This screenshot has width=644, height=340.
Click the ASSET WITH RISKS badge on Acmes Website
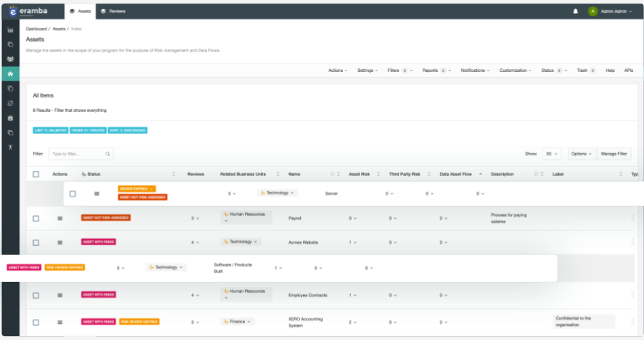click(x=98, y=242)
